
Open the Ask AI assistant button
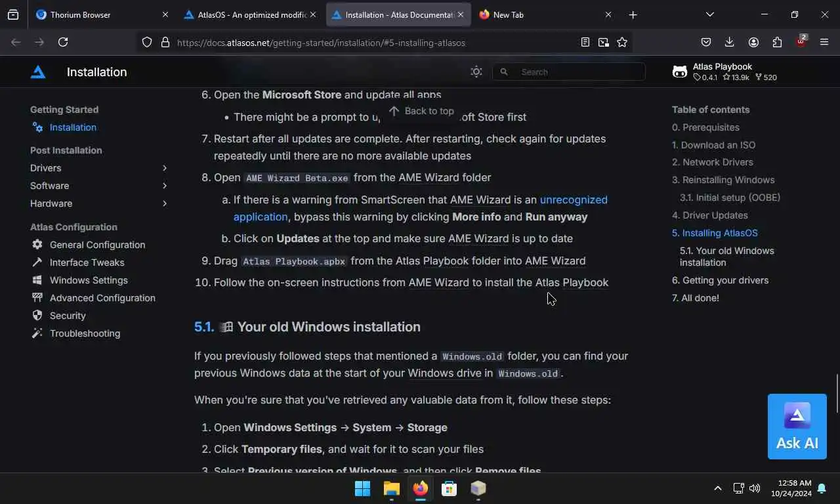click(x=797, y=427)
